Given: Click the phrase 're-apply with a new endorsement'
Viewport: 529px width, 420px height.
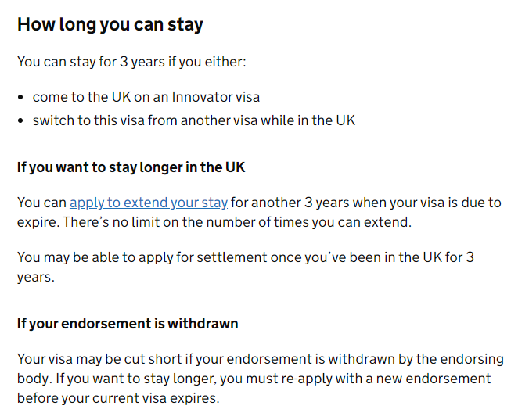Looking at the screenshot, I should [386, 379].
